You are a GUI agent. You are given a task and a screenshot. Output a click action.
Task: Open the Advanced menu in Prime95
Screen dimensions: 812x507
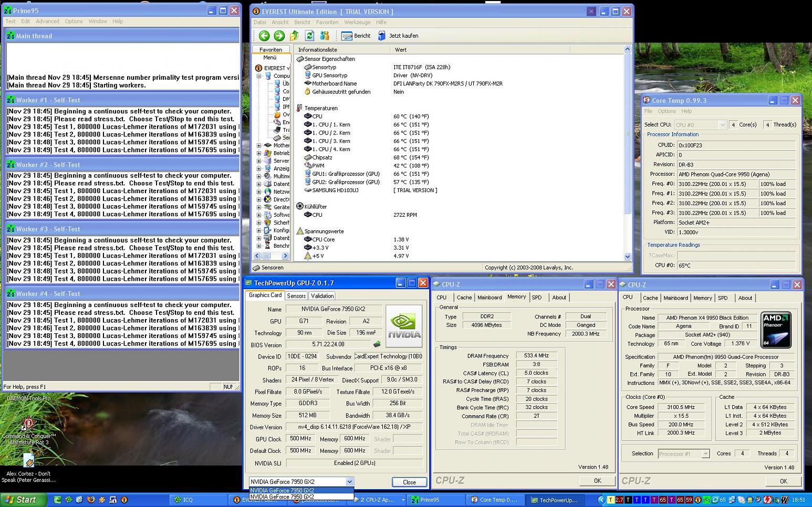(47, 22)
